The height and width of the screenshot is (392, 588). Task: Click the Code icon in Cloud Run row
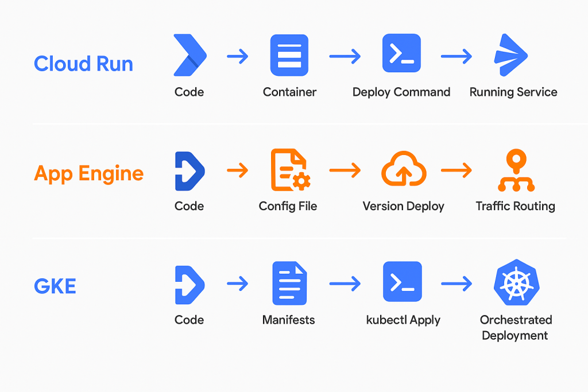pyautogui.click(x=189, y=53)
